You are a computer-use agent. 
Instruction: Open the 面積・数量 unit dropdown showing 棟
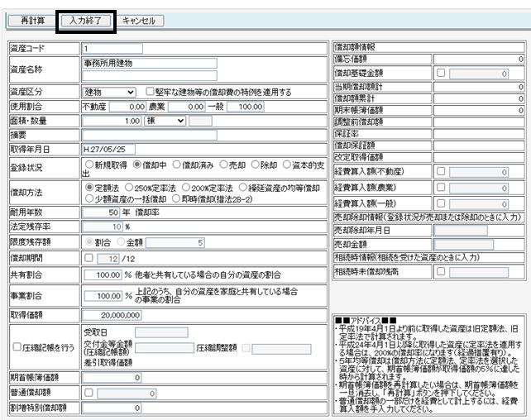165,121
